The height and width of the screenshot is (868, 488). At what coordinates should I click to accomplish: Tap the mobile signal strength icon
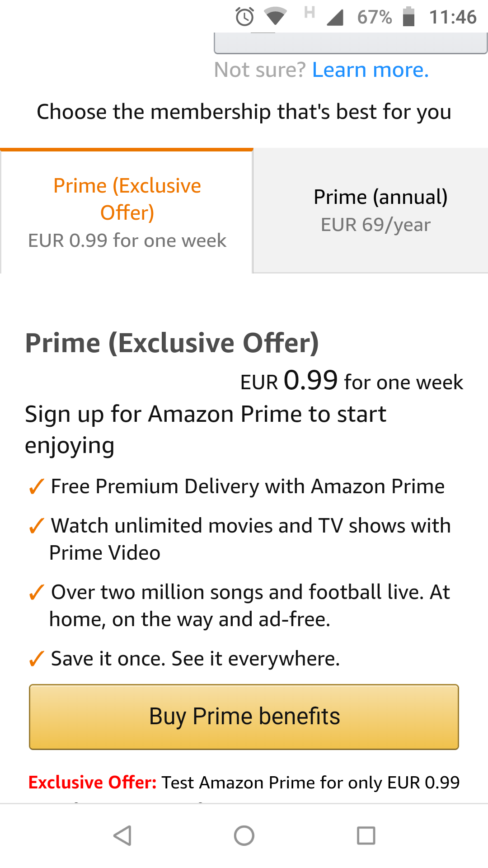pyautogui.click(x=335, y=17)
